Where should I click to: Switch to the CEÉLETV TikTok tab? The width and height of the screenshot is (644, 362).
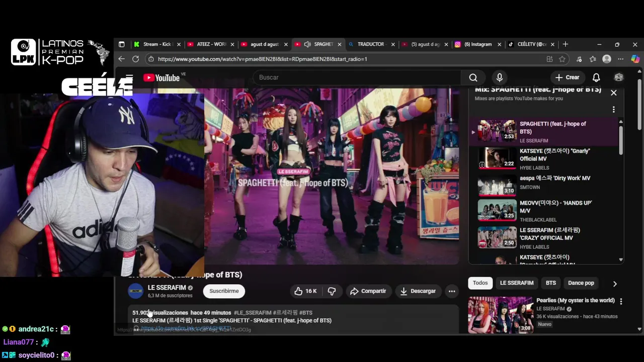tap(531, 44)
